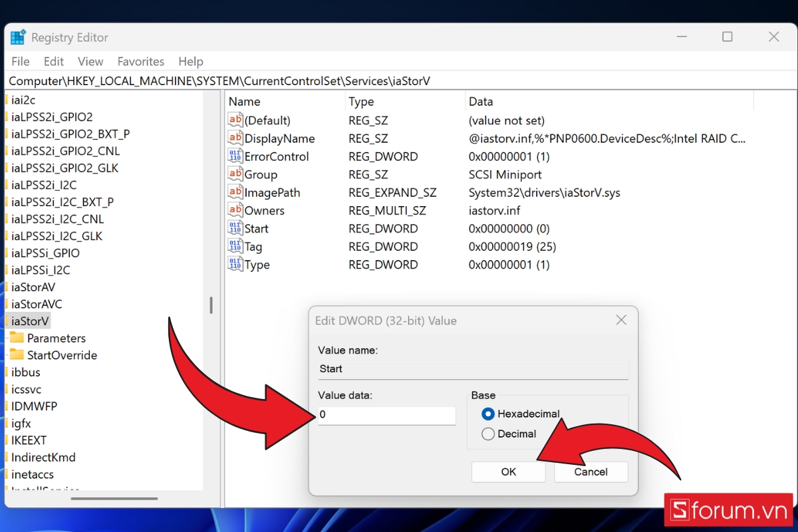Close the Edit DWORD dialog with X
Image resolution: width=798 pixels, height=532 pixels.
[621, 321]
